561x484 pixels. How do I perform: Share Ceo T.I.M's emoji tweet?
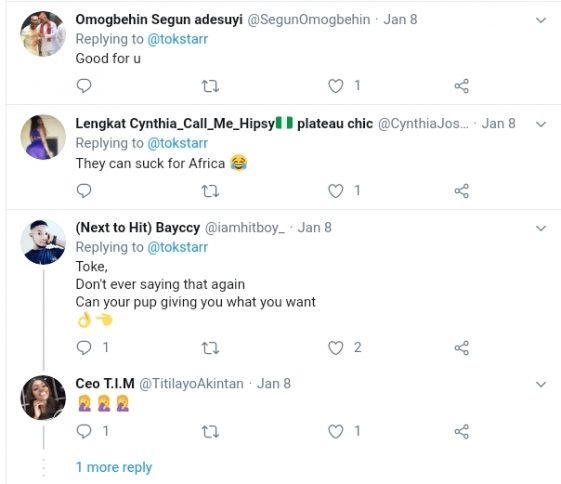(x=462, y=431)
